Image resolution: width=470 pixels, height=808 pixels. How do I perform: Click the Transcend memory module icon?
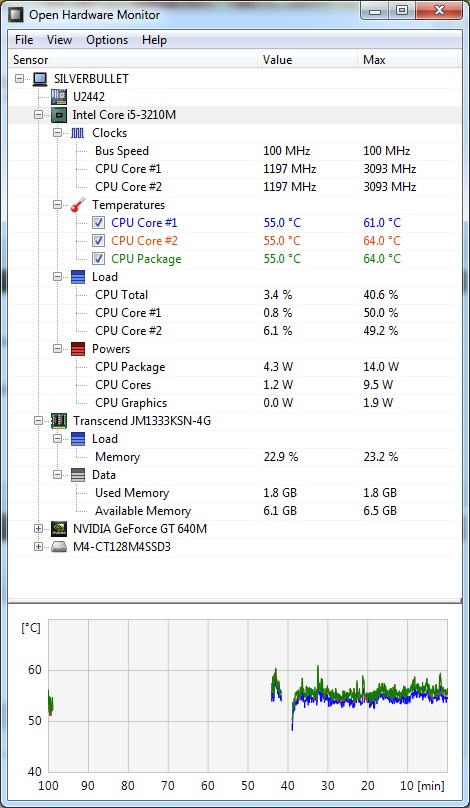coord(59,420)
